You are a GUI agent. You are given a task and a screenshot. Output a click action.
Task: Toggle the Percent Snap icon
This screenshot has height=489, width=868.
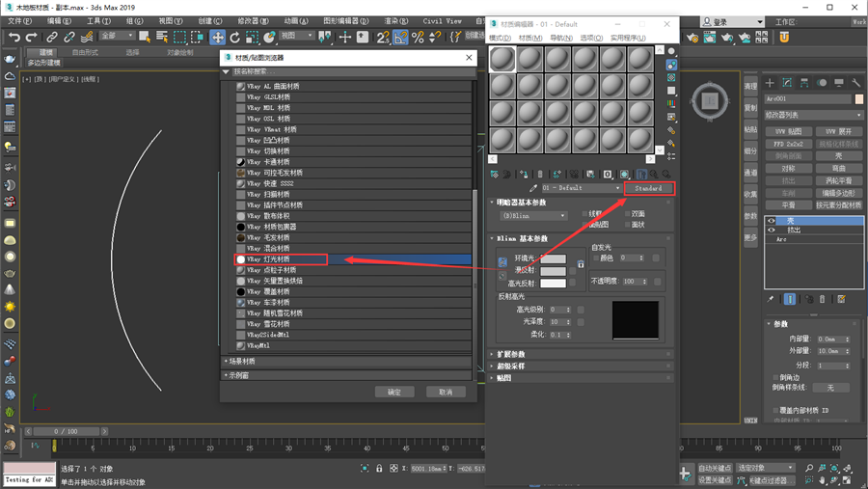(x=418, y=37)
